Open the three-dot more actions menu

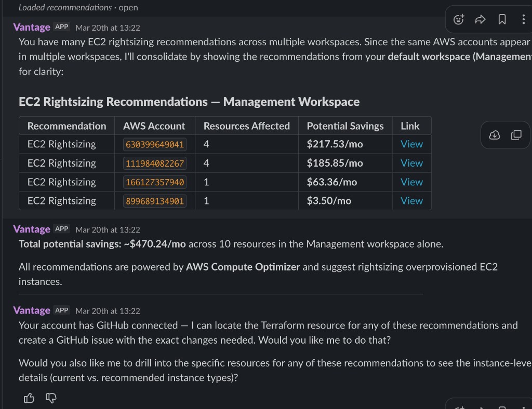tap(523, 19)
